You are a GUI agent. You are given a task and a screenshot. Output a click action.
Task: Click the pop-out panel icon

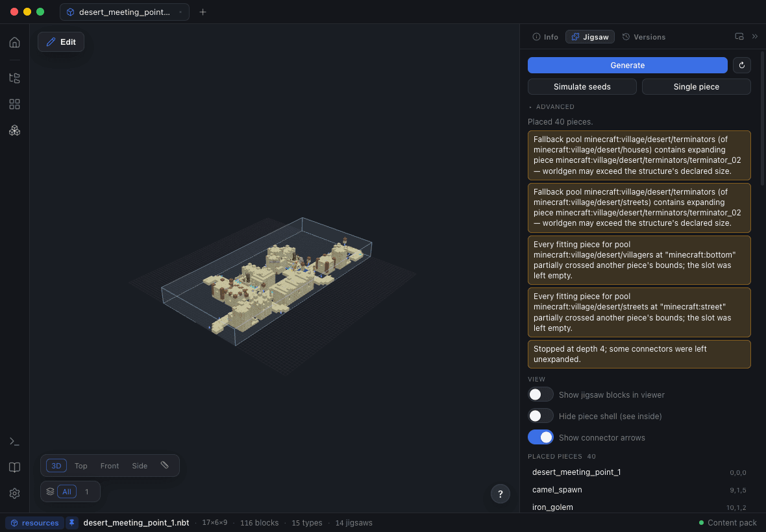click(x=739, y=36)
